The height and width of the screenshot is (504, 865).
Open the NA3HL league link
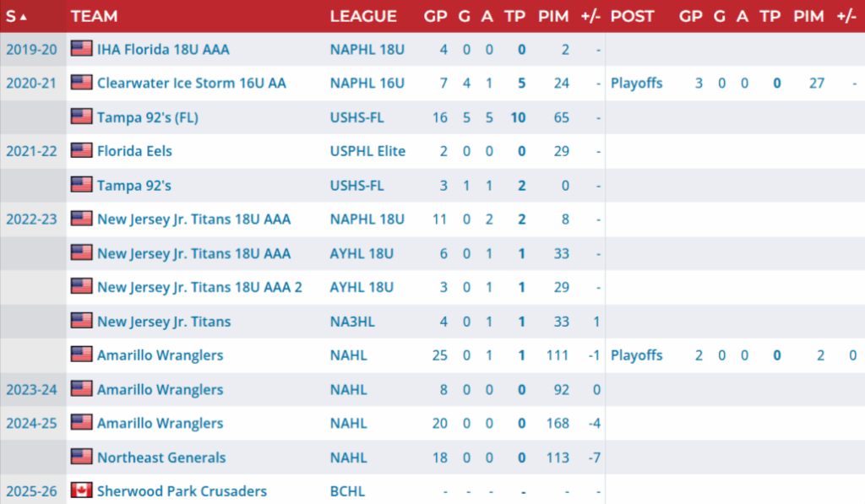click(352, 322)
